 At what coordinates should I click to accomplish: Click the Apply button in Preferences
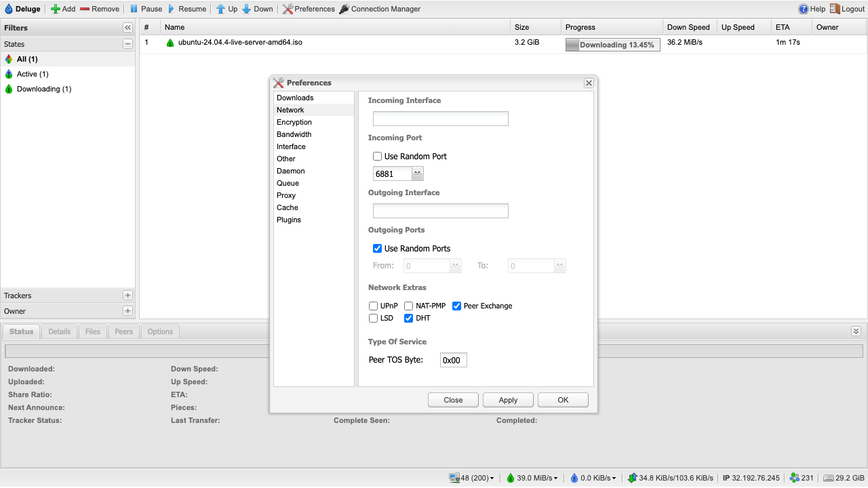pyautogui.click(x=508, y=400)
